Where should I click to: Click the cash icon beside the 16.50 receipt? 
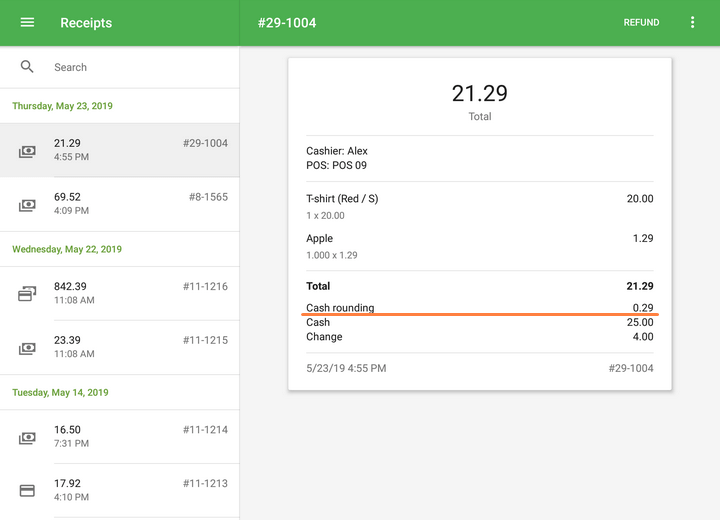[x=27, y=438]
